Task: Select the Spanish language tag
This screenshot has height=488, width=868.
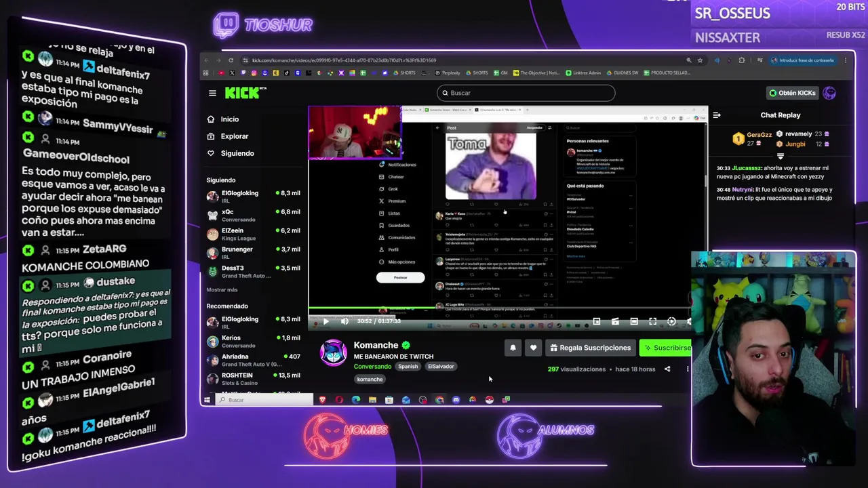Action: [408, 367]
